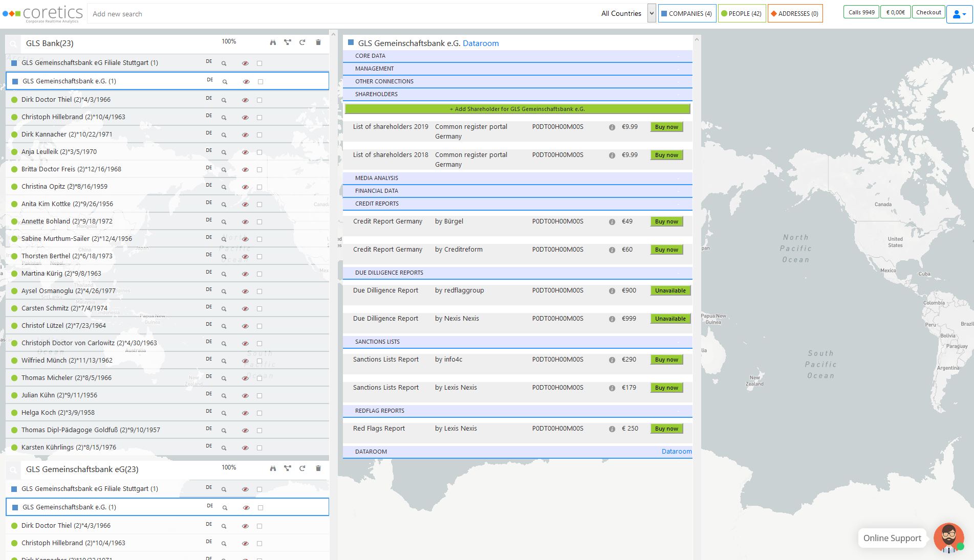
Task: Refresh the GLS Gemeinschaftsbank eG(23) search
Action: tap(302, 468)
